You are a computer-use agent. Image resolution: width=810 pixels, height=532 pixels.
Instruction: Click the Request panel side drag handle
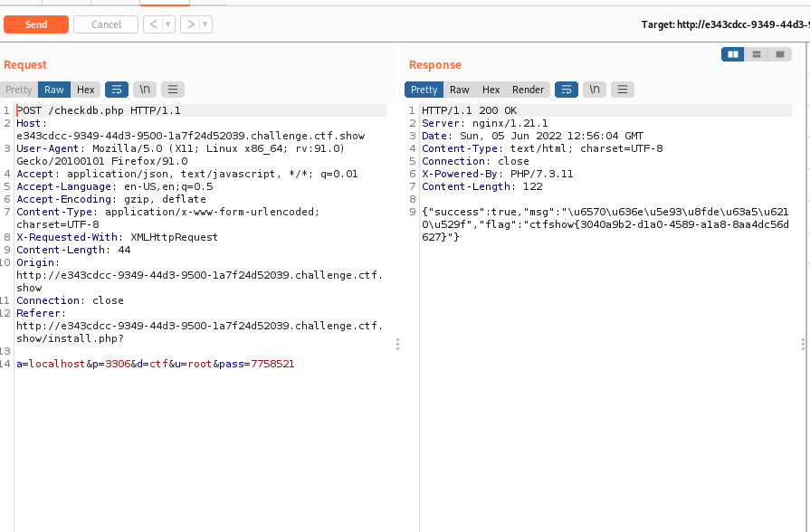tap(397, 345)
